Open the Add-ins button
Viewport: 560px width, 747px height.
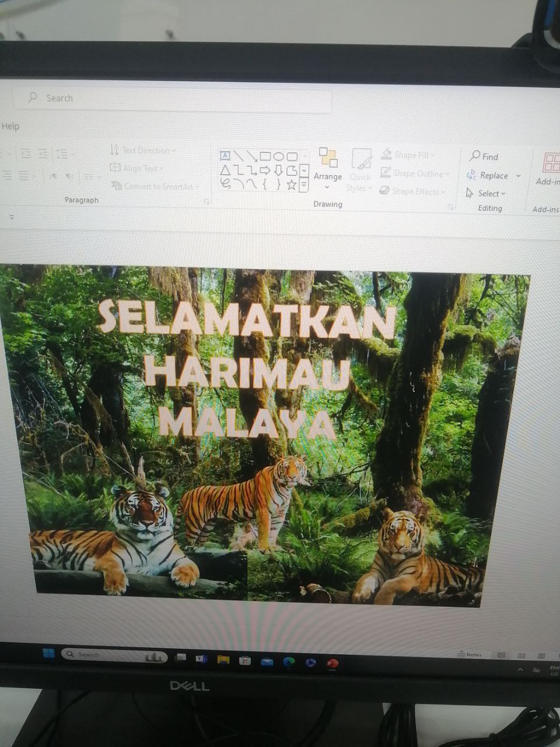click(x=548, y=169)
